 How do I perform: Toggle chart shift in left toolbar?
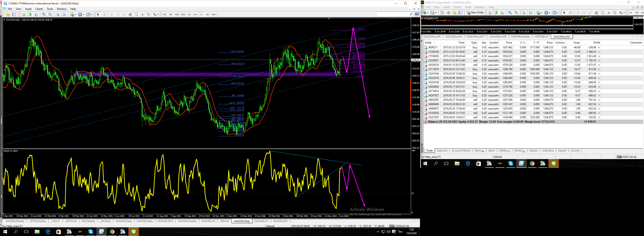coord(64,14)
